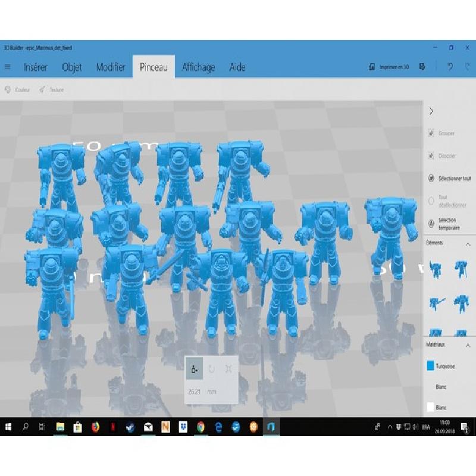Select the scale tool in the floating toolbar
Screen dimensions: 476x476
[228, 368]
